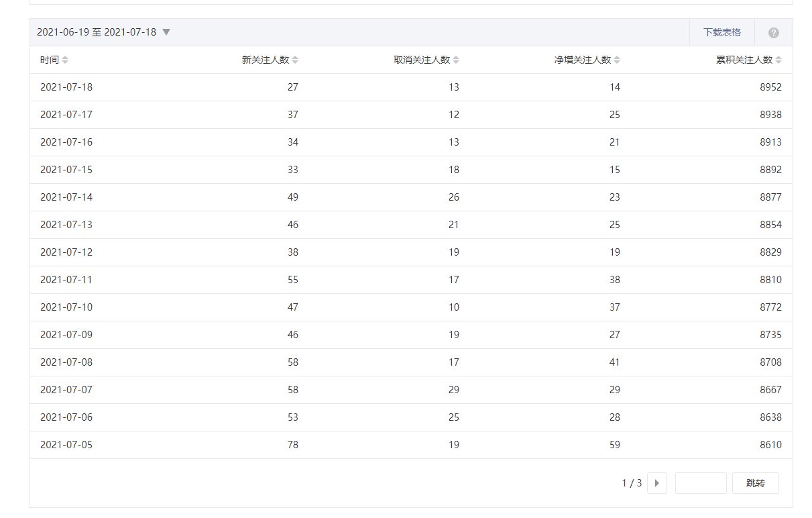Click the 净增关注人数 header label

pos(583,60)
